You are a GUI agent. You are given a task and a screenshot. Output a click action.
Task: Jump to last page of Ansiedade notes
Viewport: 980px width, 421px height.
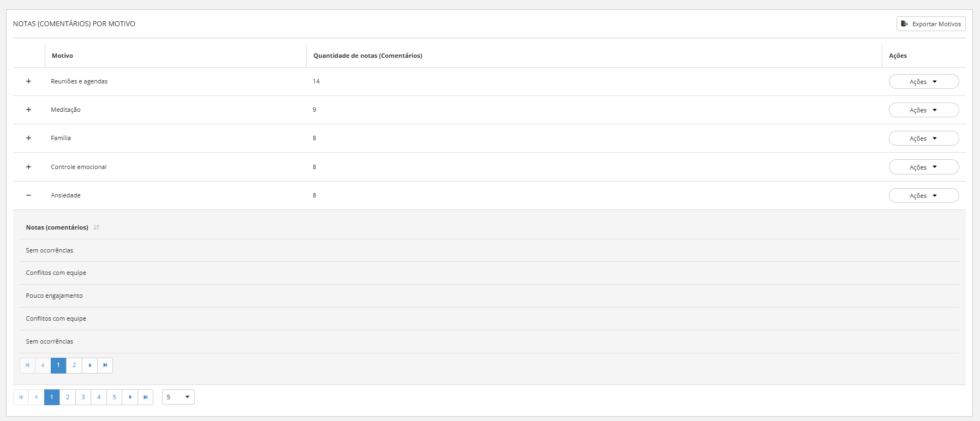(105, 365)
